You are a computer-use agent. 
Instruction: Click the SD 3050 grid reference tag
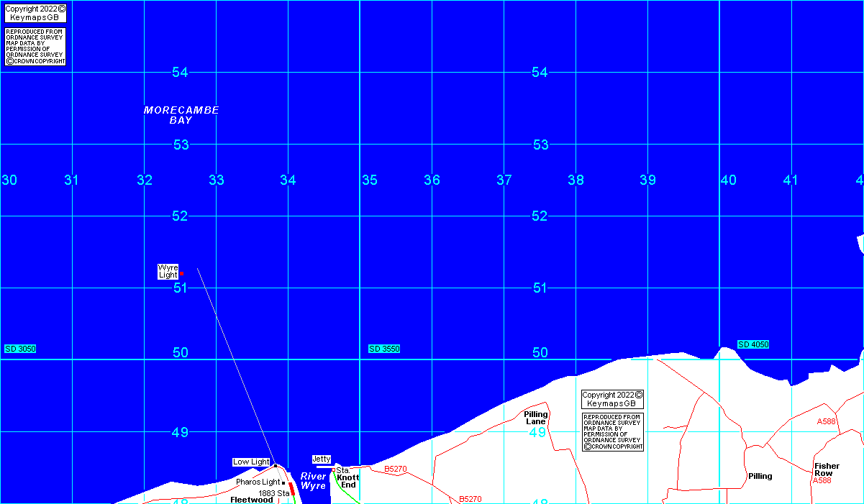pyautogui.click(x=20, y=349)
